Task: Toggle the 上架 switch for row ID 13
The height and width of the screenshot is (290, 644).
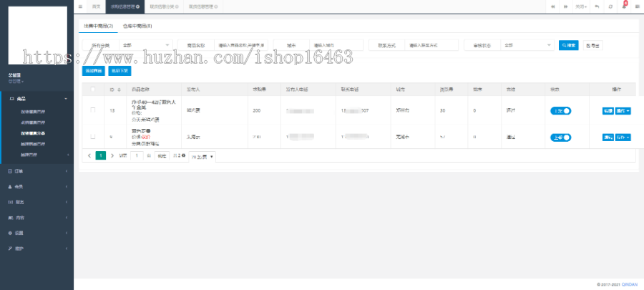Action: coord(560,111)
